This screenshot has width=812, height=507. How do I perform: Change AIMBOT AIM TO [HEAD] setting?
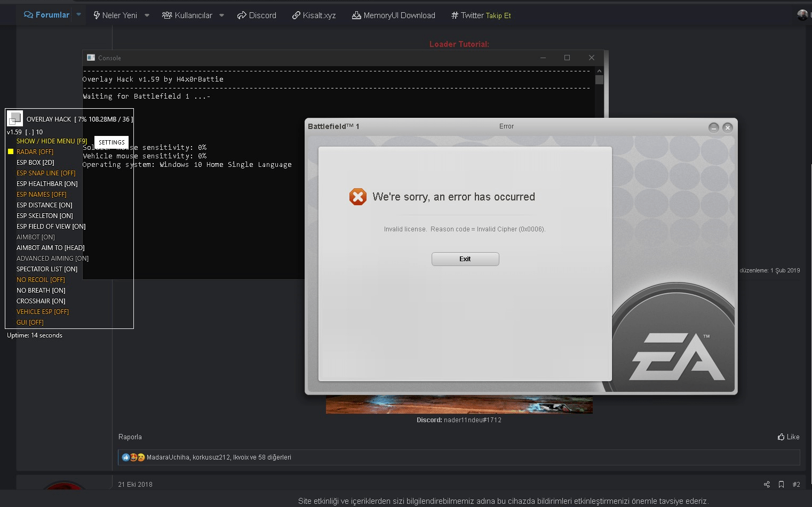click(51, 248)
